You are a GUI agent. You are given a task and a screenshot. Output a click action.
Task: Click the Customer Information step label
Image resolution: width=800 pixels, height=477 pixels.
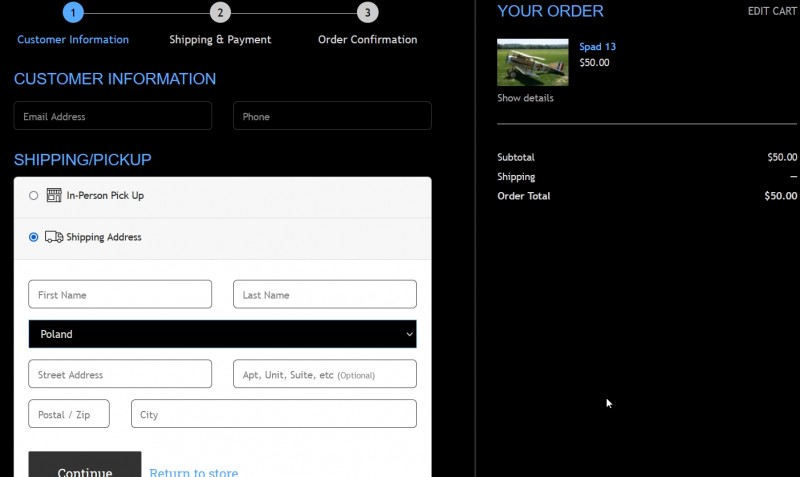tap(73, 40)
